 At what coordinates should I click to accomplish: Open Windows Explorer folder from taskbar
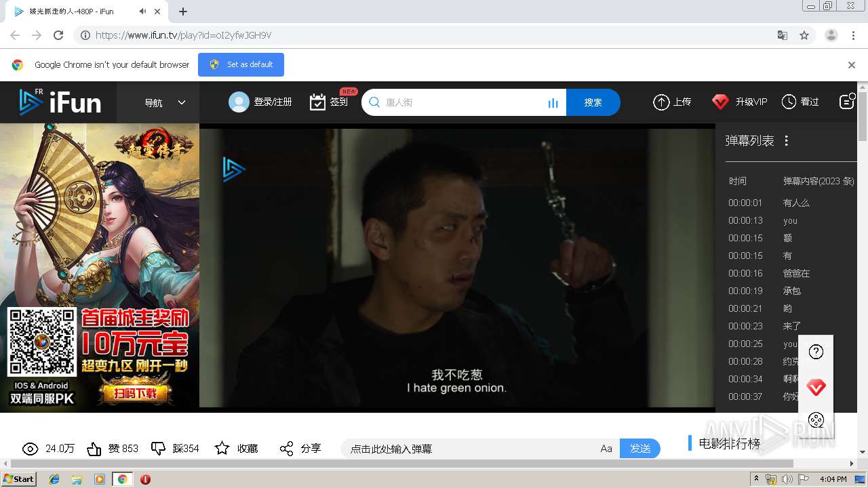[77, 479]
